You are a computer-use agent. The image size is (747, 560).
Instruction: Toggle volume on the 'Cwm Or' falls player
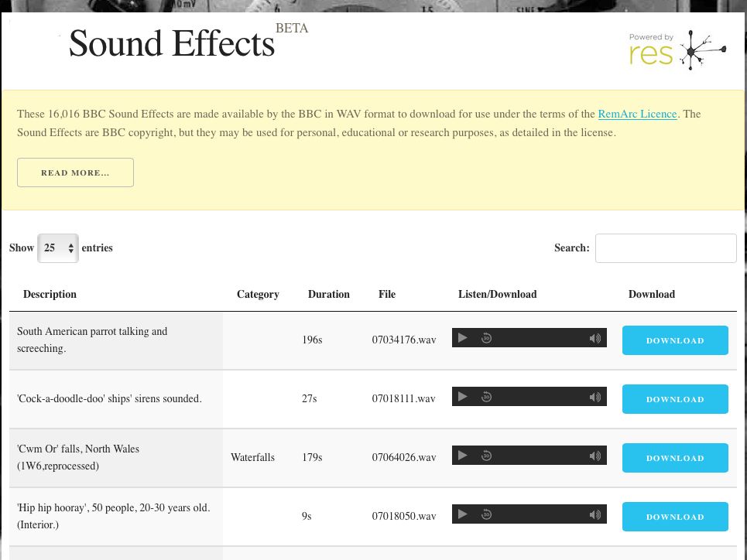pos(595,456)
